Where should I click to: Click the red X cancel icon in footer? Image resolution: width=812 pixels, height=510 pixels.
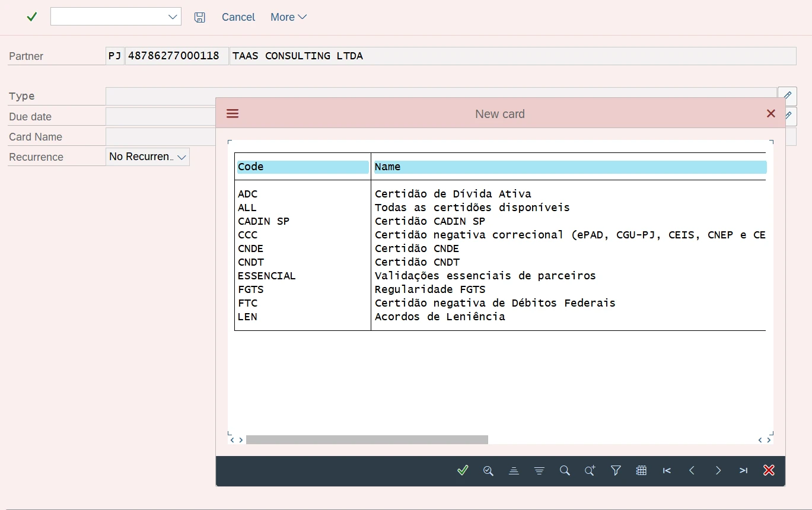(x=769, y=470)
